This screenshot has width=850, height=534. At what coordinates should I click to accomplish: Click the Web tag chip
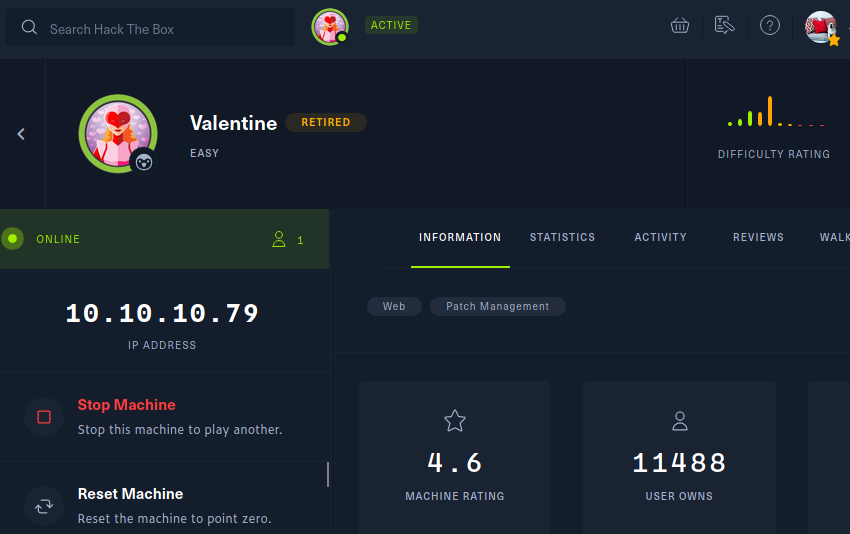(394, 306)
